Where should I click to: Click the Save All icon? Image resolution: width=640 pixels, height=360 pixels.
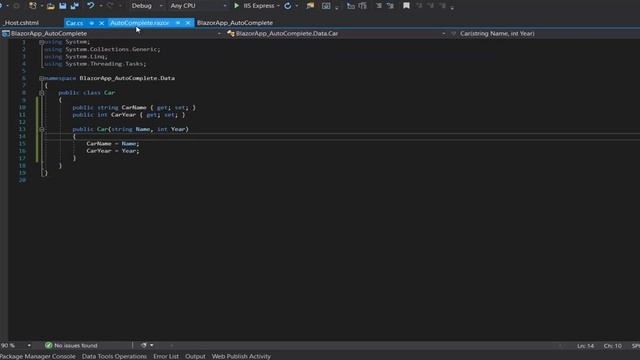point(75,6)
